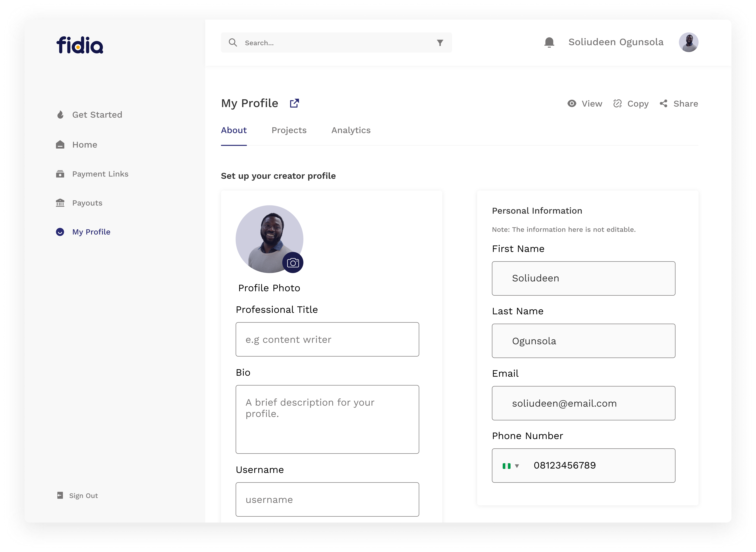756x552 pixels.
Task: Click the My Profile smiley icon
Action: (x=60, y=232)
